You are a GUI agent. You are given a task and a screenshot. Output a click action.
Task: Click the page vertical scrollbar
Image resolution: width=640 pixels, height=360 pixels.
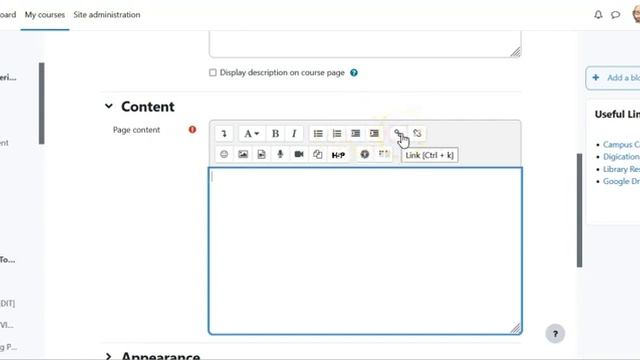tap(580, 210)
